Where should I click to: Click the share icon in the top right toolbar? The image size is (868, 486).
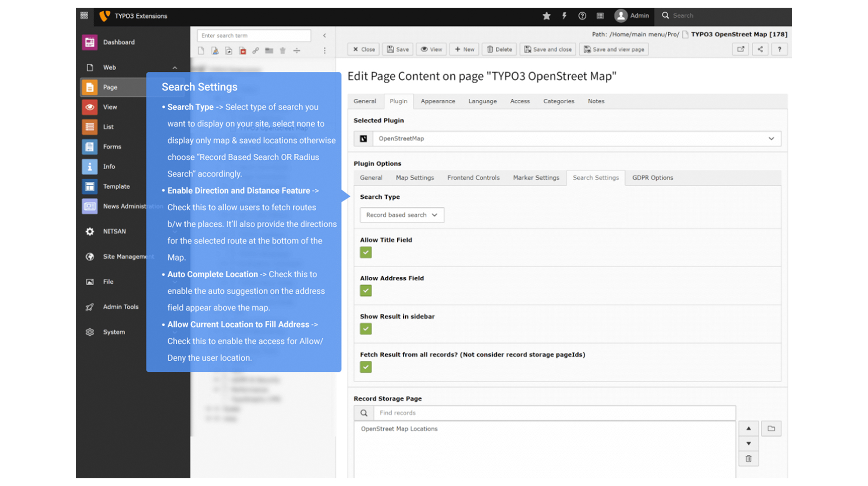click(760, 49)
